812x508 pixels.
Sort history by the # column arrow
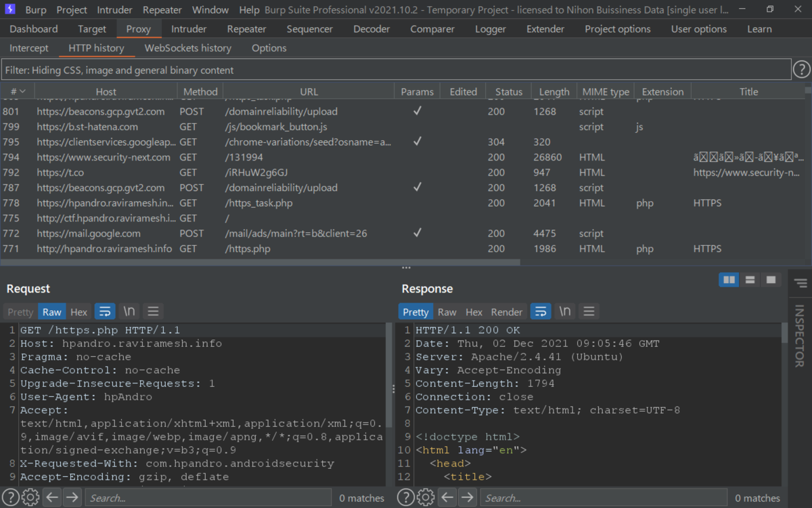22,91
